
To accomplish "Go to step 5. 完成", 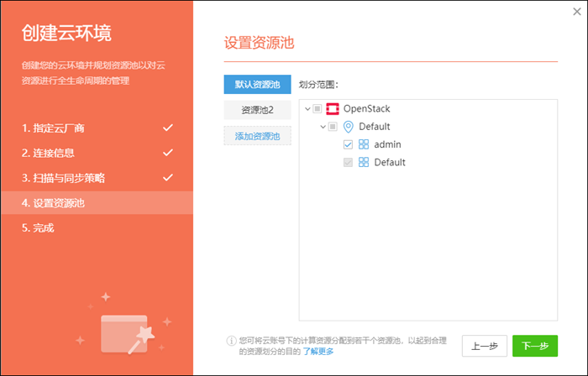I will (x=38, y=227).
